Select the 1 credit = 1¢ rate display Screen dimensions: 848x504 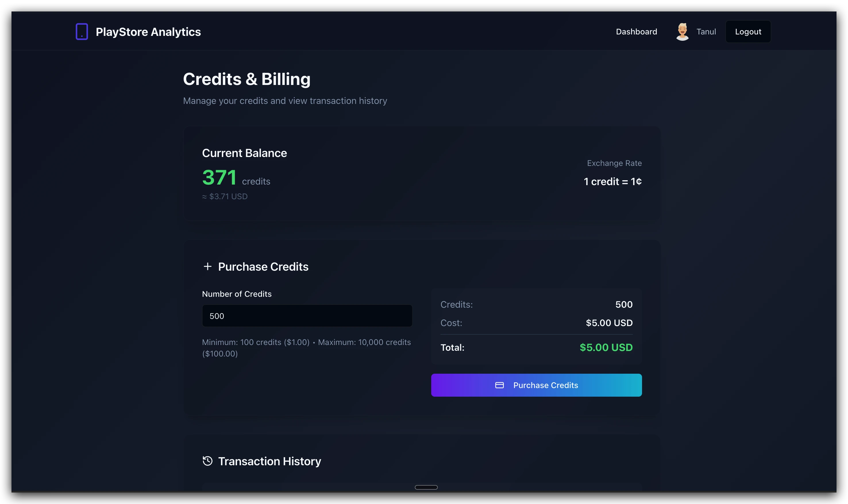612,181
